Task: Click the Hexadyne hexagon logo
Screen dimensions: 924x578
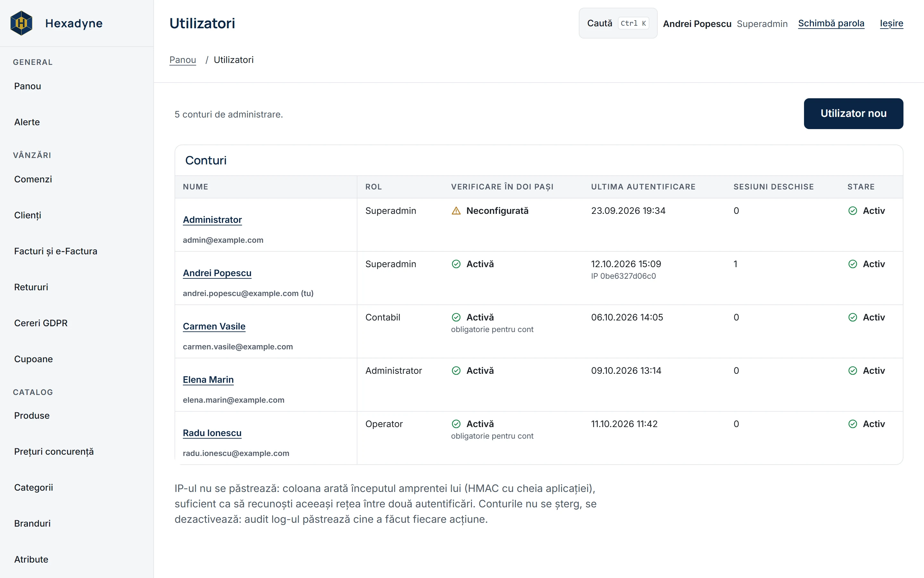Action: (x=21, y=23)
